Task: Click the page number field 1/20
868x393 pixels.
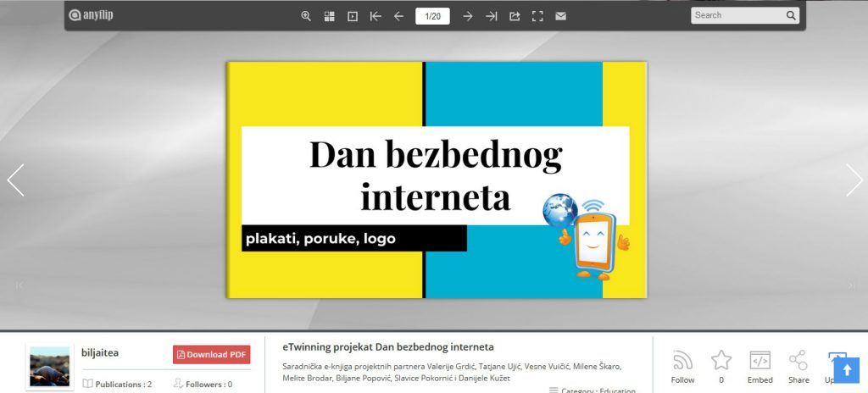Action: click(x=432, y=16)
